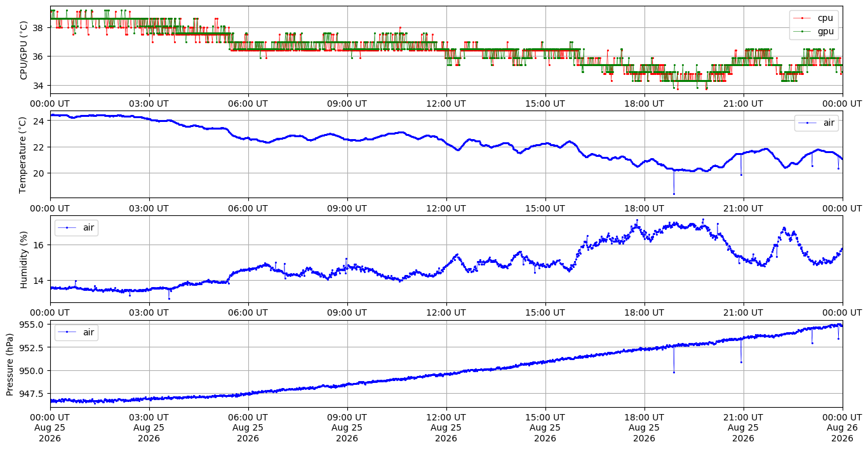Viewport: 868px width, 449px height.
Task: Click the gpu legend entry
Action: pos(813,31)
